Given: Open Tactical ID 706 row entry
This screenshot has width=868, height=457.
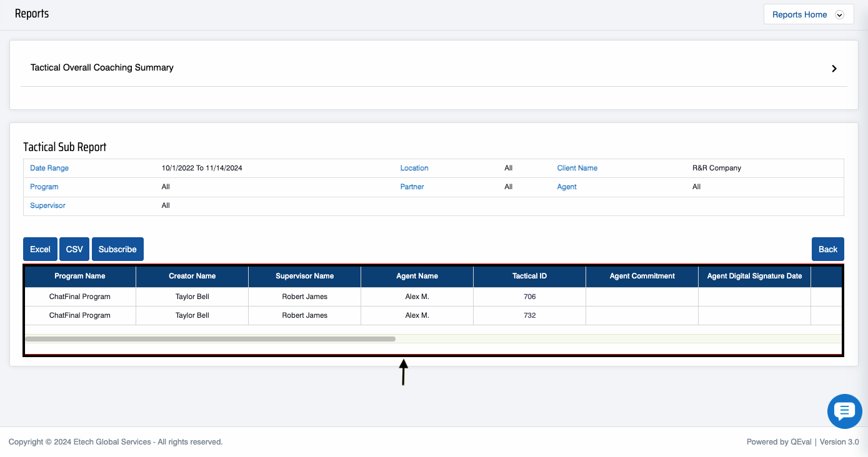Looking at the screenshot, I should [x=529, y=297].
